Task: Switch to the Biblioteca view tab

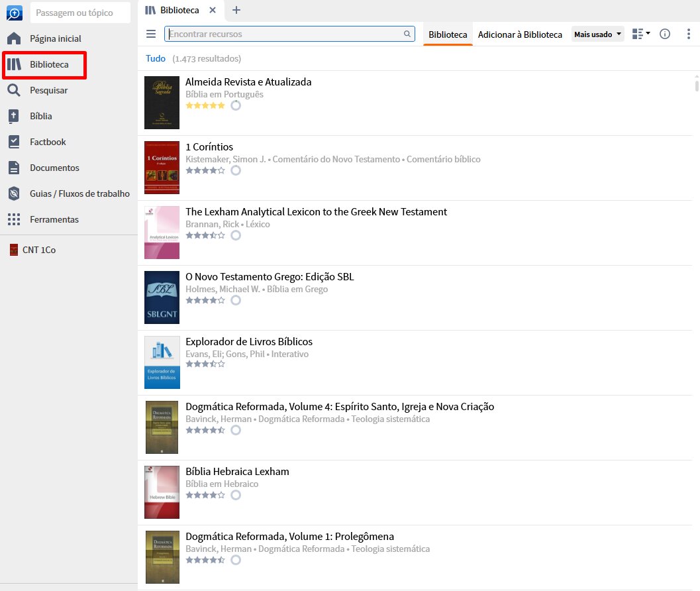Action: (x=448, y=34)
